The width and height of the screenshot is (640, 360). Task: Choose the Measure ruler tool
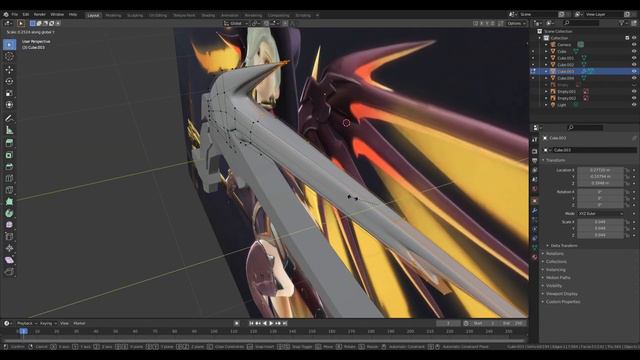(x=9, y=130)
